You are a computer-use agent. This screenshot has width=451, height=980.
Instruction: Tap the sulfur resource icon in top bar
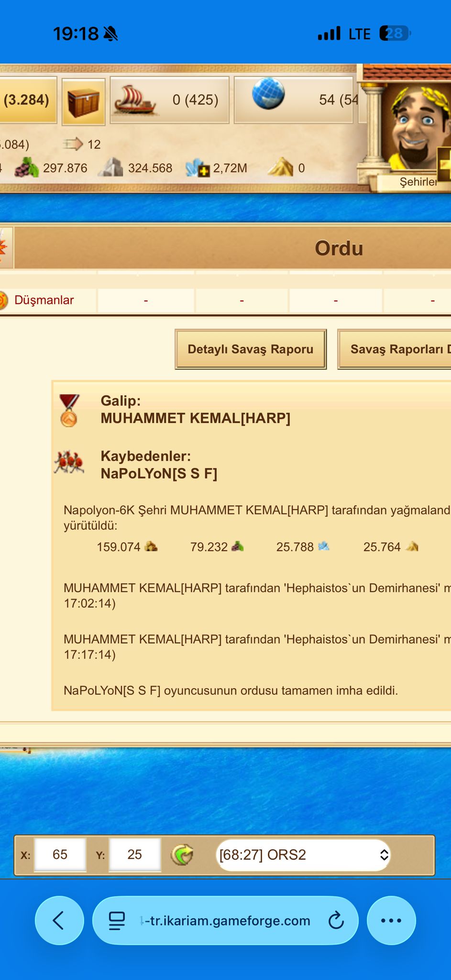point(280,167)
